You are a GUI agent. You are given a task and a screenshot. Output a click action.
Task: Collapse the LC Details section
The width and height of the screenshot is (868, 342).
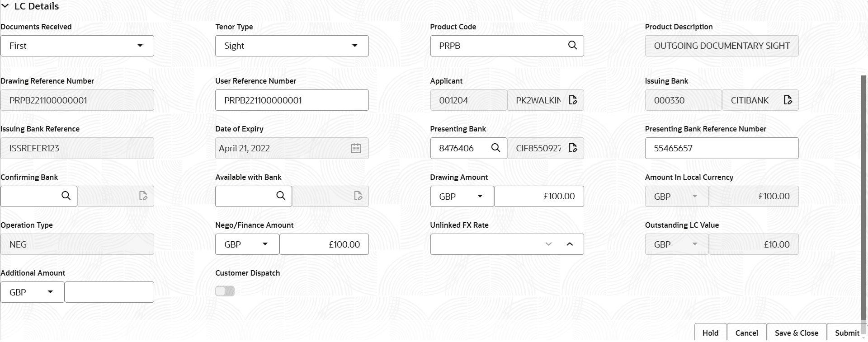tap(6, 6)
